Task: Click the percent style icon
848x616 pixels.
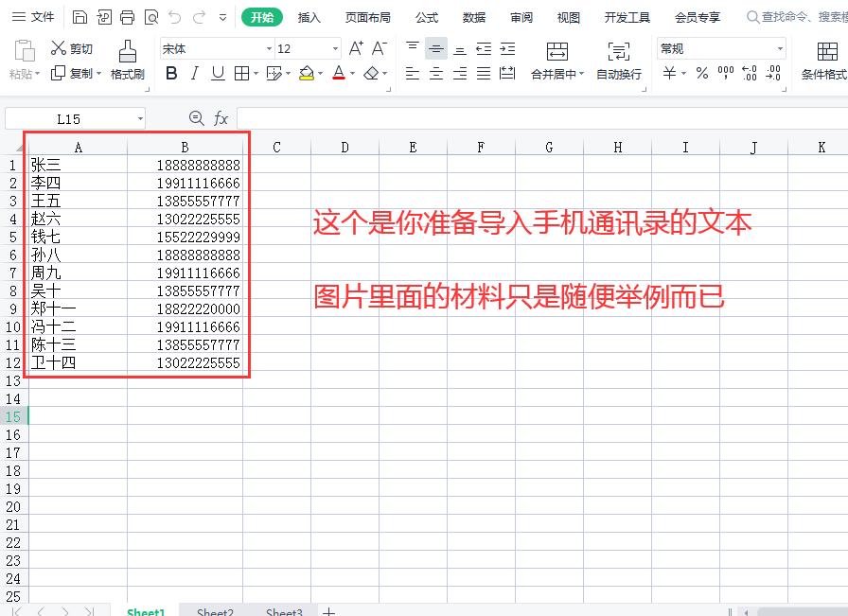Action: tap(702, 73)
